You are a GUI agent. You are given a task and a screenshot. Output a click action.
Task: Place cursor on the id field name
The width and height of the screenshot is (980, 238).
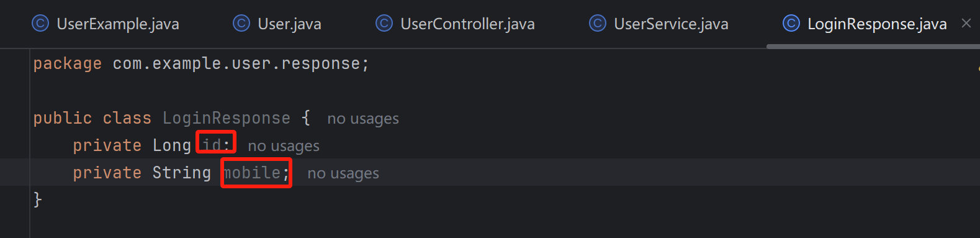[212, 145]
